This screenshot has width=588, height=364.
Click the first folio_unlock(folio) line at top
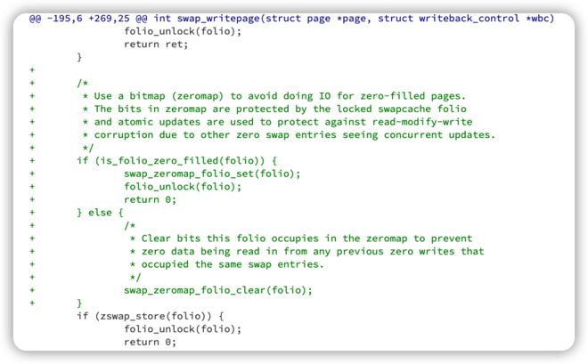point(183,31)
